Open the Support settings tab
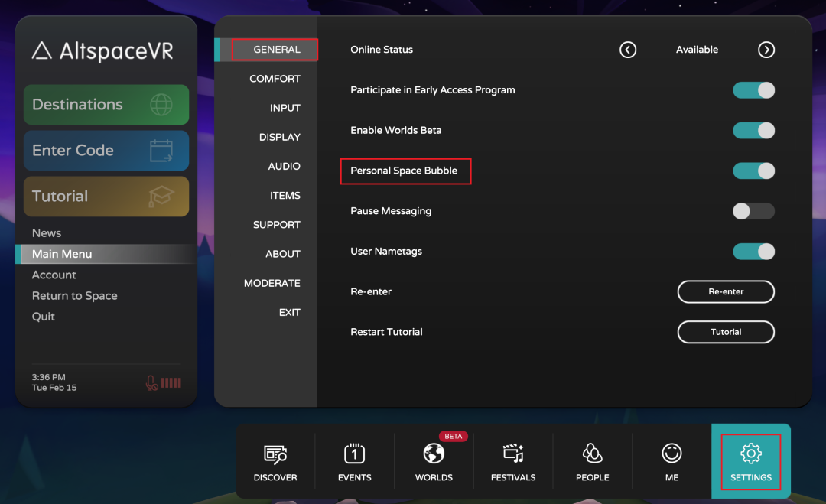 click(277, 225)
